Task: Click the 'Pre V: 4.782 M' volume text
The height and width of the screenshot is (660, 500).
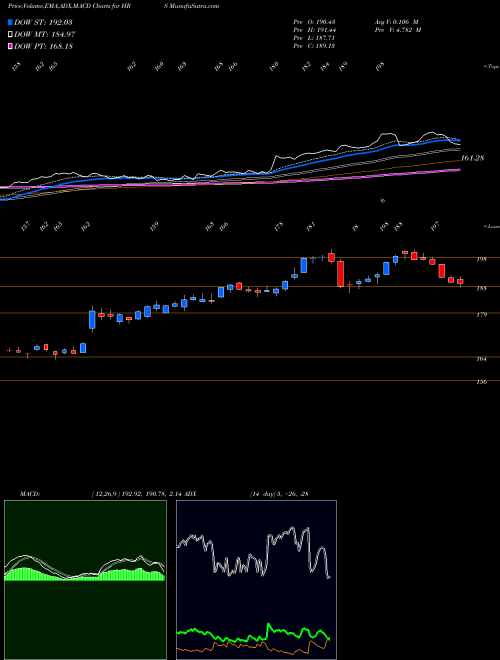Action: pyautogui.click(x=397, y=30)
